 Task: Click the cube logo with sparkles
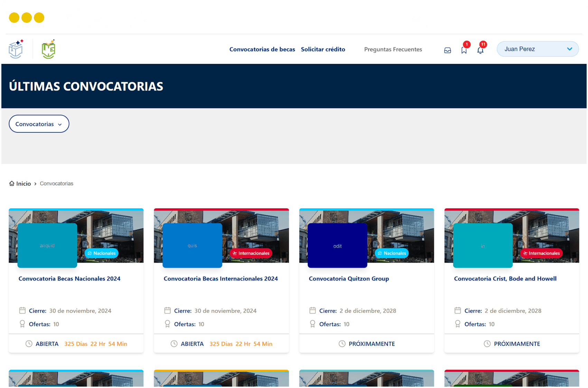(x=16, y=49)
